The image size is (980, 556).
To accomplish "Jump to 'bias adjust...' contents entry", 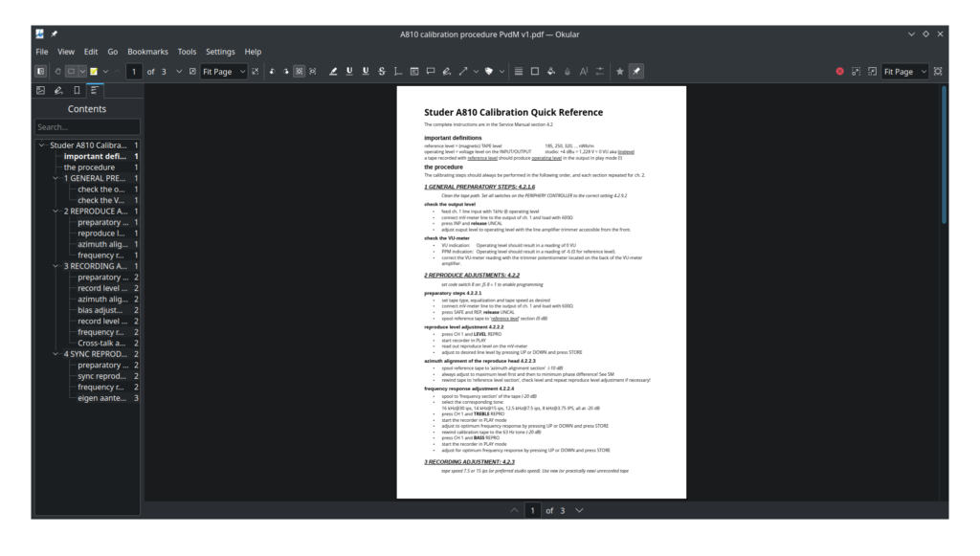I will (x=100, y=310).
